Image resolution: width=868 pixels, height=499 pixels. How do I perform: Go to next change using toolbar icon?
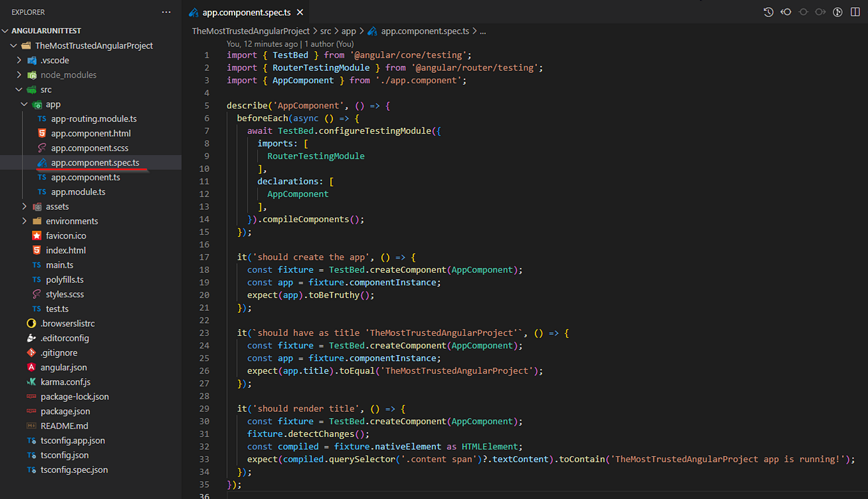(820, 12)
